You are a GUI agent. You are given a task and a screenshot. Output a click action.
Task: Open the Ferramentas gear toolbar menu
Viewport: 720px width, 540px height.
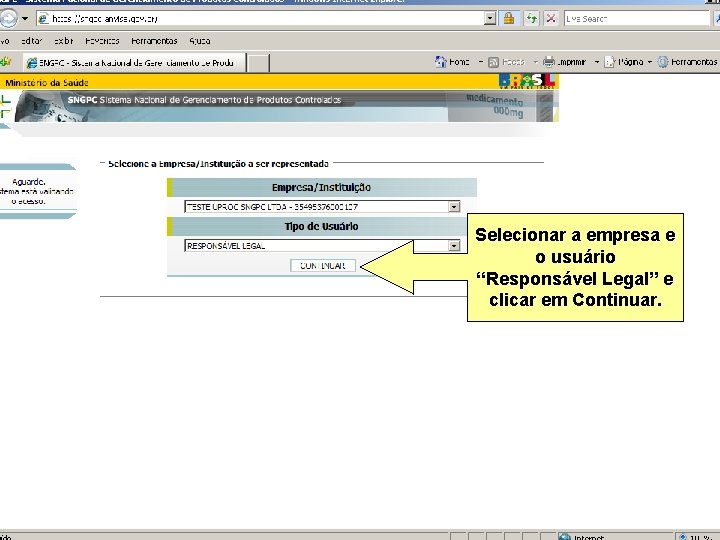tap(686, 62)
